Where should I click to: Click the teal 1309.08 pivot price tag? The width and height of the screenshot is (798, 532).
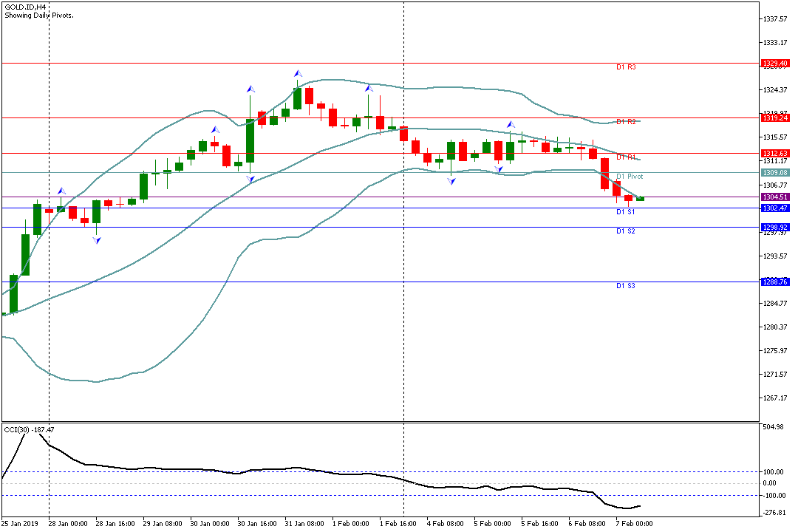pos(775,173)
